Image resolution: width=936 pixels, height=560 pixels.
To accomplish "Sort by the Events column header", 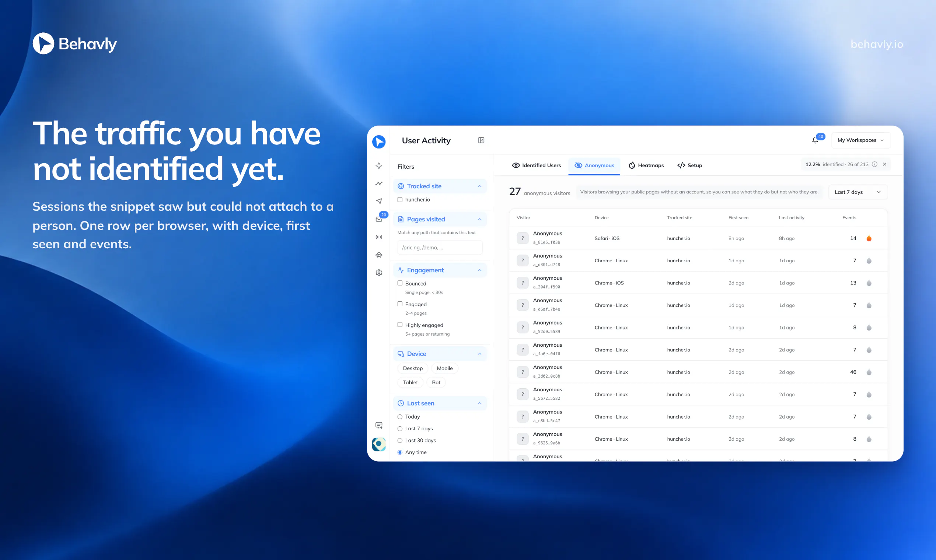I will pyautogui.click(x=849, y=218).
